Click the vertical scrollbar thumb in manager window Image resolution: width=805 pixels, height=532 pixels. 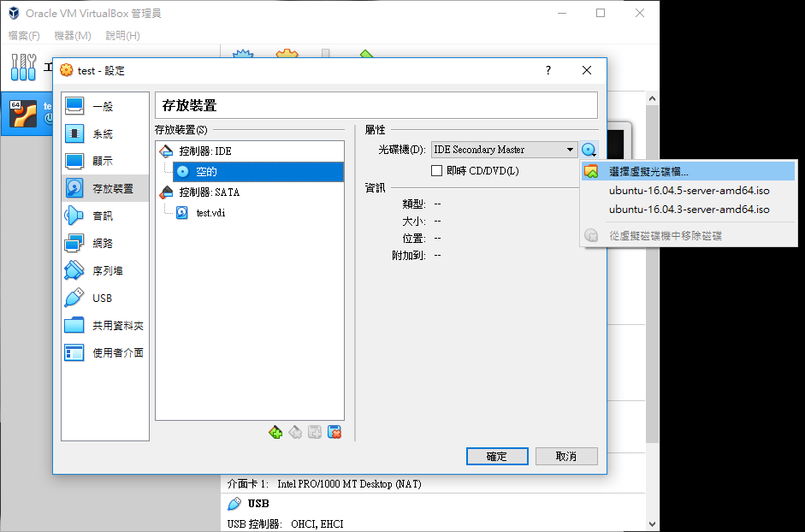(652, 275)
